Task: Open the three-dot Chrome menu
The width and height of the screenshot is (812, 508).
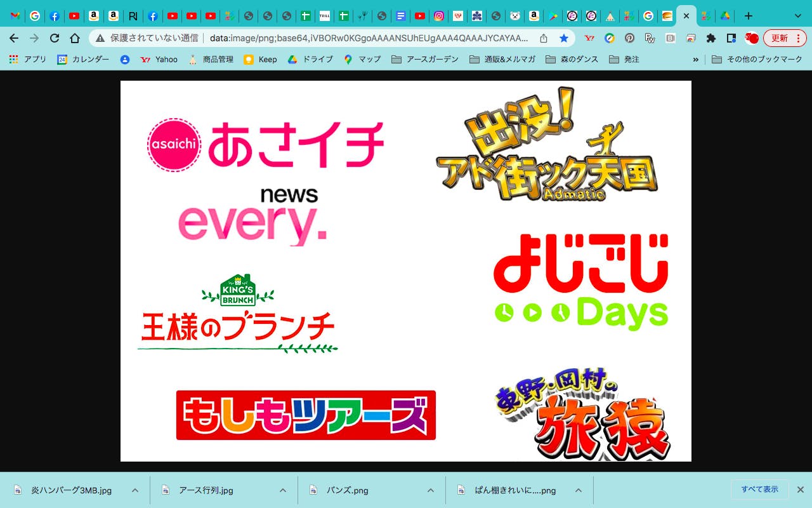Action: (x=798, y=38)
